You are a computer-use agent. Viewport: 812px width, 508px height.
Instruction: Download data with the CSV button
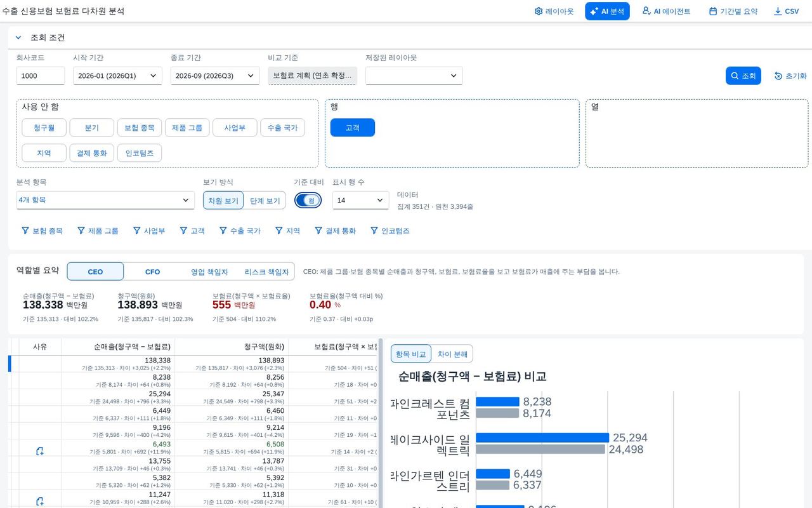tap(786, 11)
